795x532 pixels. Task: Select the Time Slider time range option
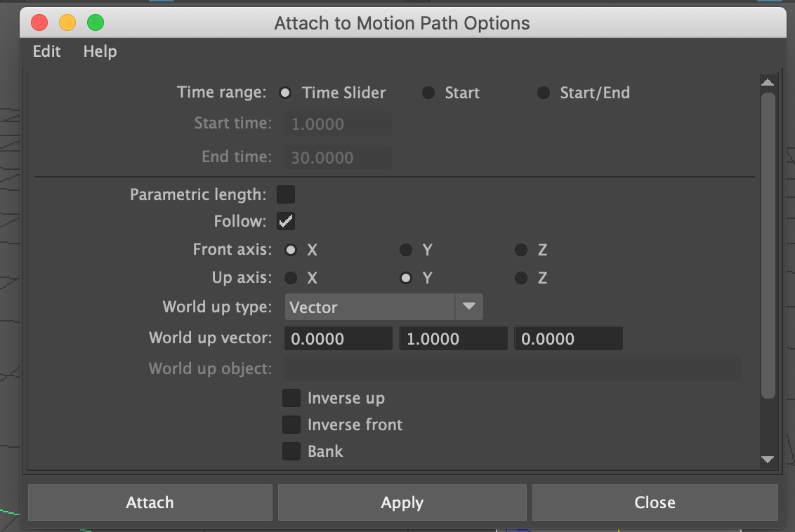click(x=285, y=92)
